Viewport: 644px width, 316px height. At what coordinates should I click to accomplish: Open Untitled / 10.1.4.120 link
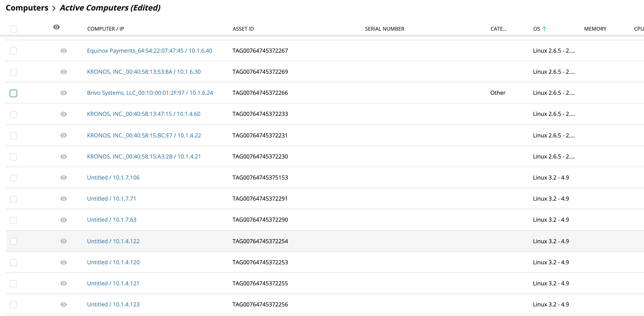(113, 262)
